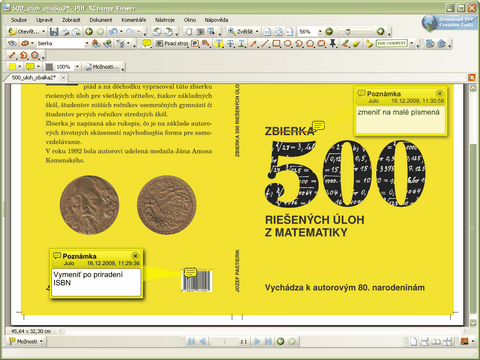Click the zoom slider track

[x=355, y=32]
